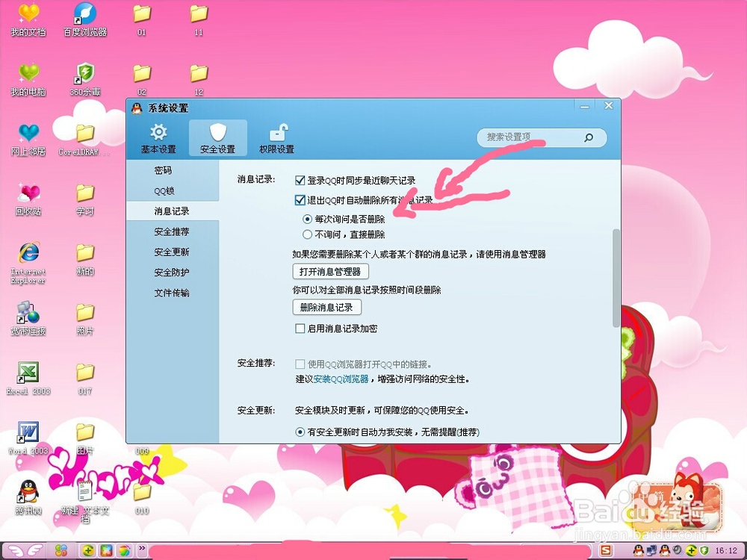Select the folder named 02
747x560 pixels.
click(x=141, y=80)
